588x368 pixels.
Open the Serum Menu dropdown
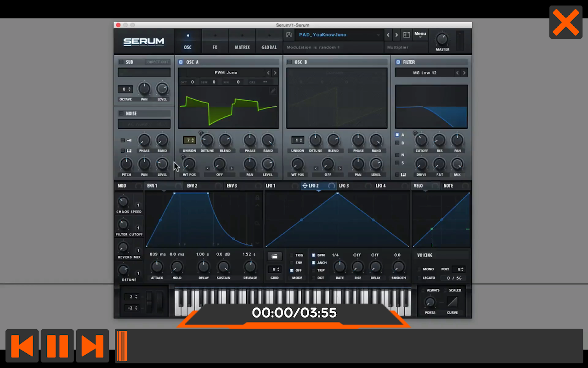click(x=420, y=35)
